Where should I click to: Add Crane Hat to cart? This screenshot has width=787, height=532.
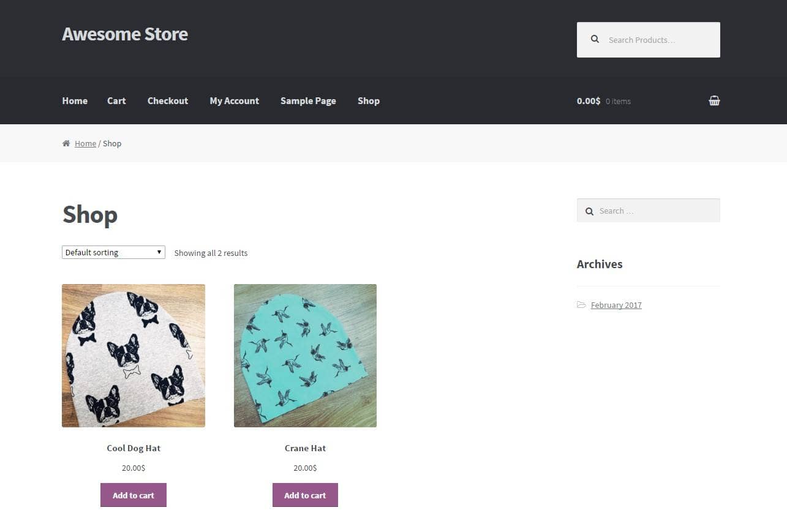pyautogui.click(x=305, y=495)
